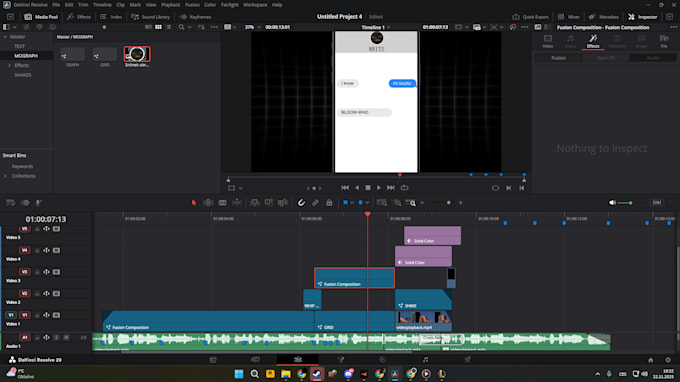Image resolution: width=680 pixels, height=382 pixels.
Task: Select the MOGRAPH bin
Action: (x=26, y=56)
